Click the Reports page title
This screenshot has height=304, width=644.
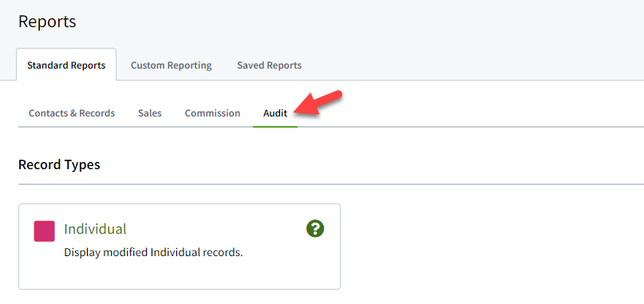point(47,22)
